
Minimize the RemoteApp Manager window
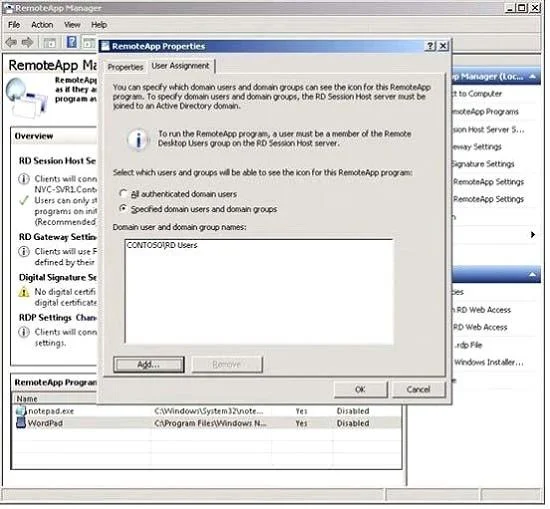click(x=510, y=7)
